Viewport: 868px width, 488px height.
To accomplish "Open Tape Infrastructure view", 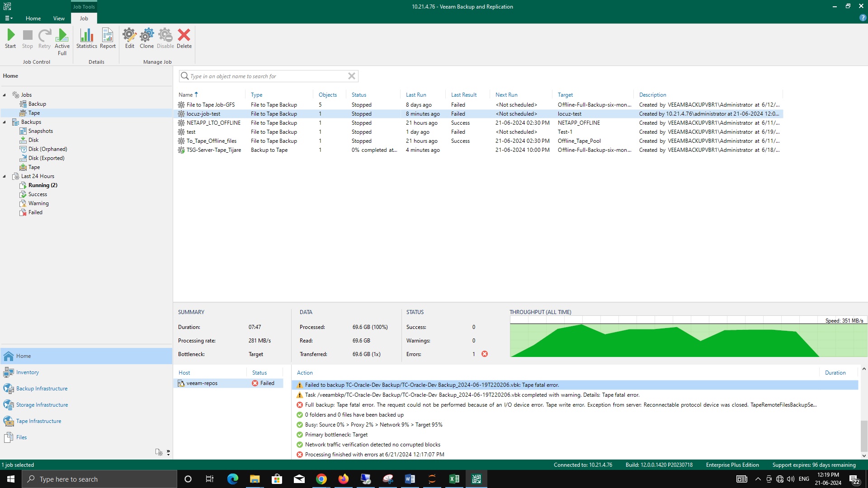I will (x=38, y=421).
